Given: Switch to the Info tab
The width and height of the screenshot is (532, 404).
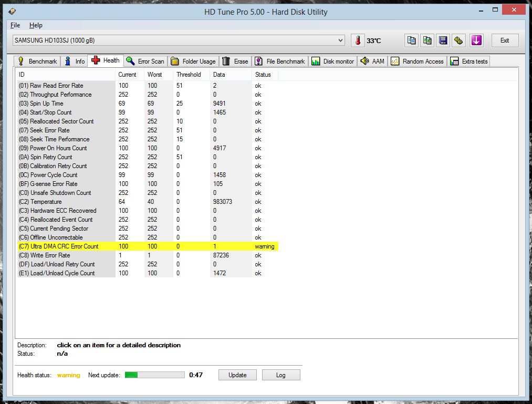Looking at the screenshot, I should [x=75, y=61].
